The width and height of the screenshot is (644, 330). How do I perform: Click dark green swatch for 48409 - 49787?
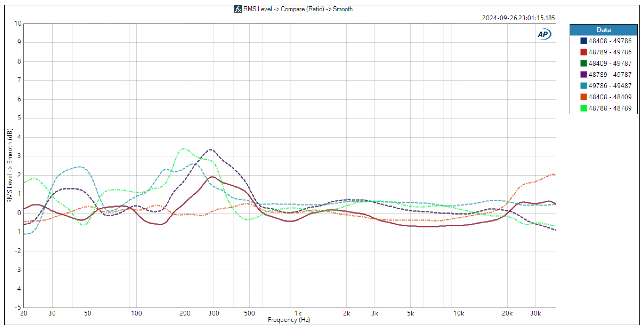(583, 63)
